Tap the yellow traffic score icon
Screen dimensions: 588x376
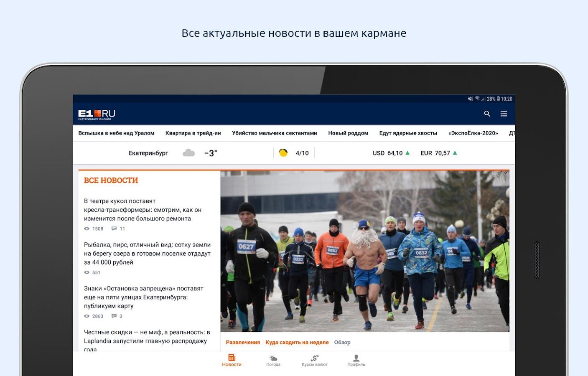click(283, 153)
